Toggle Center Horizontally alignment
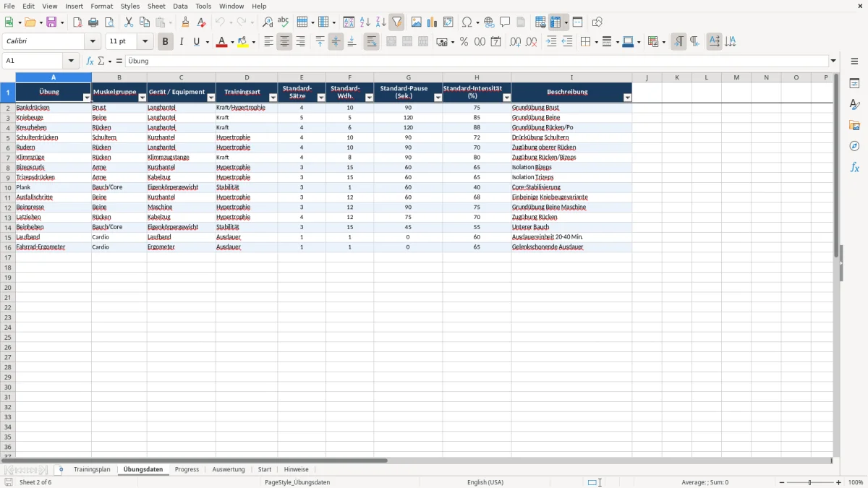868x488 pixels. 284,42
